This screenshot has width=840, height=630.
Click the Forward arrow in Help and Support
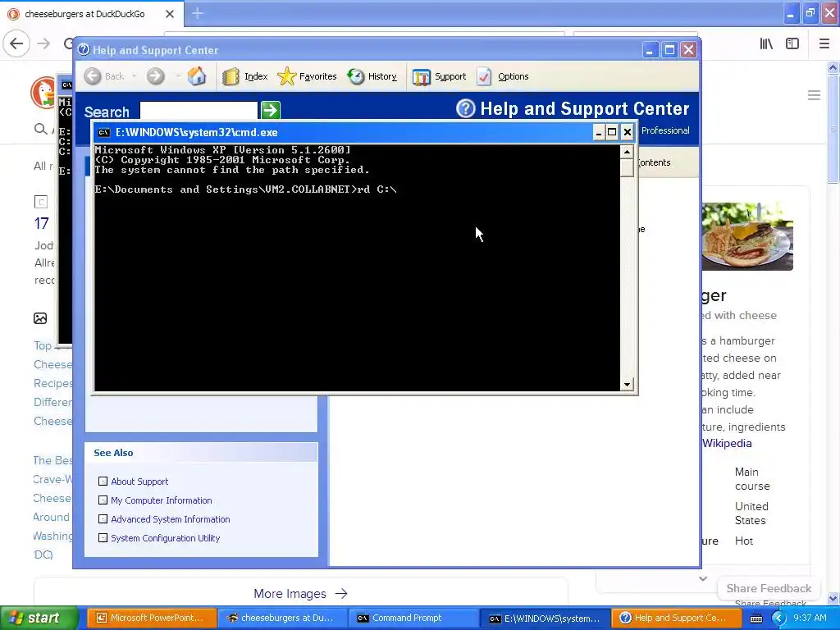pos(155,76)
